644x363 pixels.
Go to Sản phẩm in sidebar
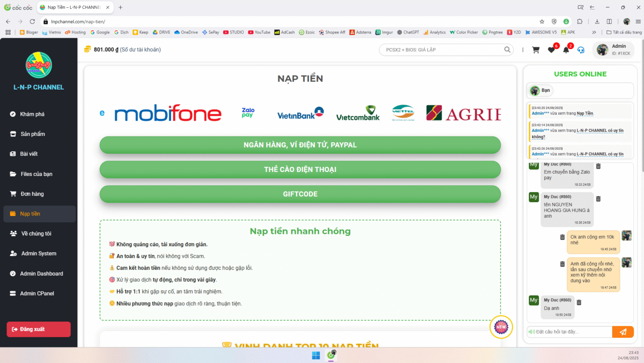click(x=32, y=134)
